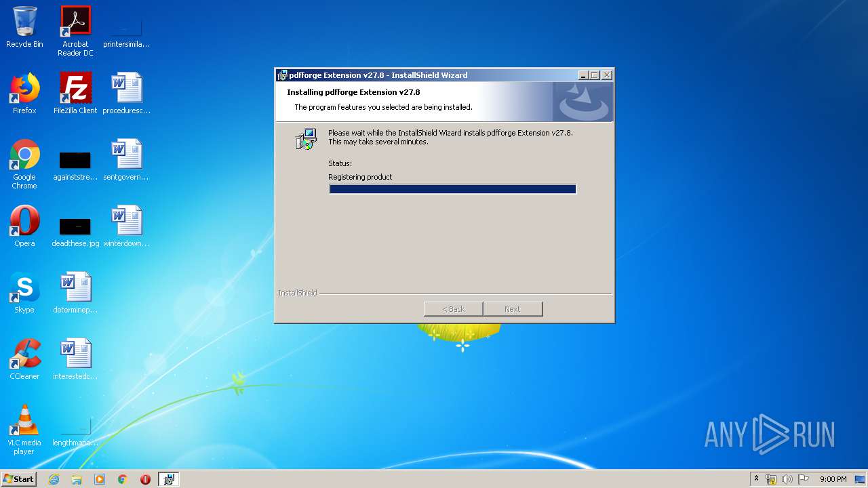Show hidden system tray icons
The height and width of the screenshot is (488, 868).
tap(756, 479)
